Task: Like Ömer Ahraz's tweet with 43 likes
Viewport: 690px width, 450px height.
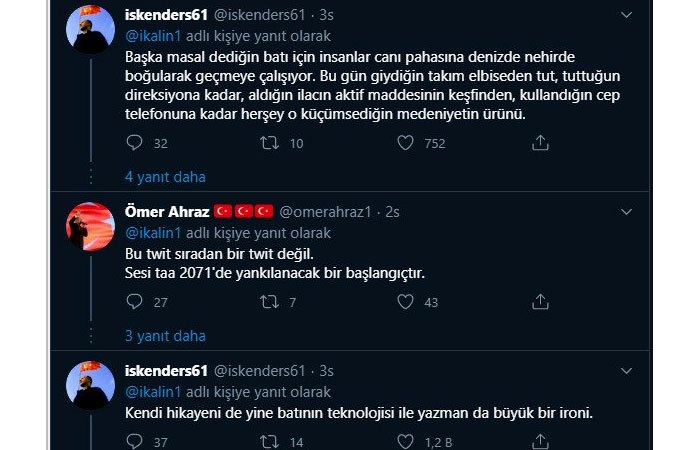Action: point(405,302)
